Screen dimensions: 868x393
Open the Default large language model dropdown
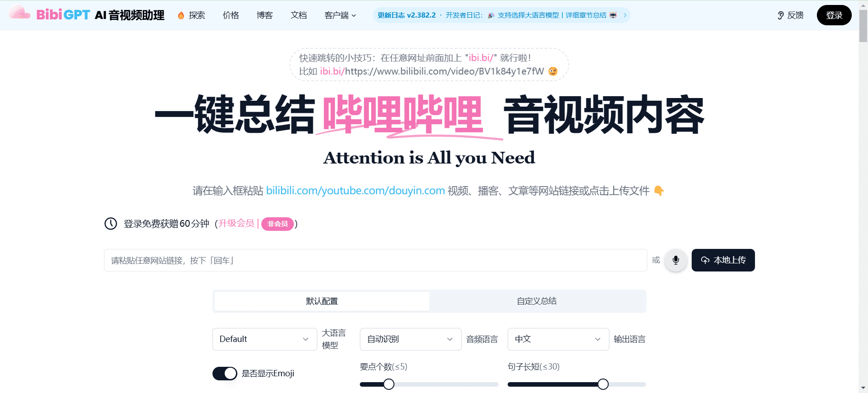(264, 339)
